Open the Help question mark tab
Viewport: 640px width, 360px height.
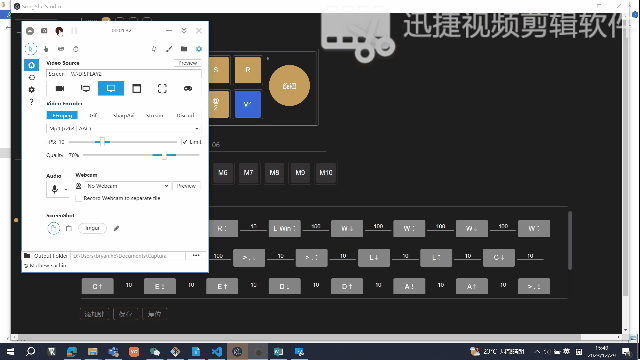tap(31, 102)
